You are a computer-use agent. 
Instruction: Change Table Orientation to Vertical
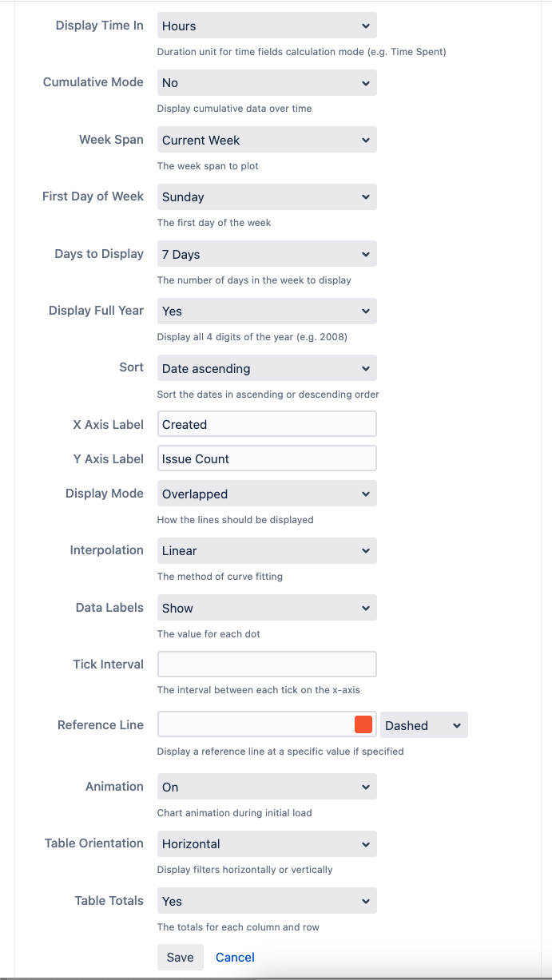(x=266, y=843)
